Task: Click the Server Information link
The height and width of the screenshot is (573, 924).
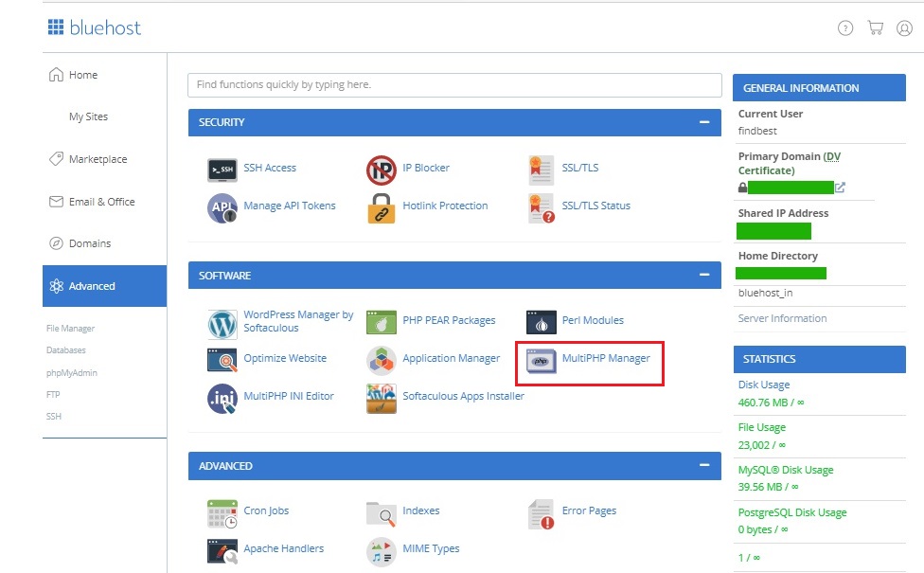Action: pyautogui.click(x=782, y=318)
